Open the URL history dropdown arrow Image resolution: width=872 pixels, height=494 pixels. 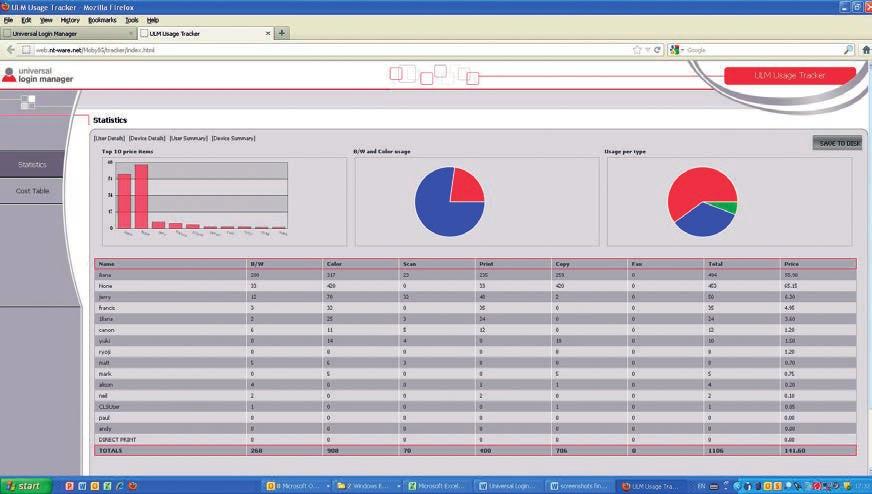click(647, 50)
